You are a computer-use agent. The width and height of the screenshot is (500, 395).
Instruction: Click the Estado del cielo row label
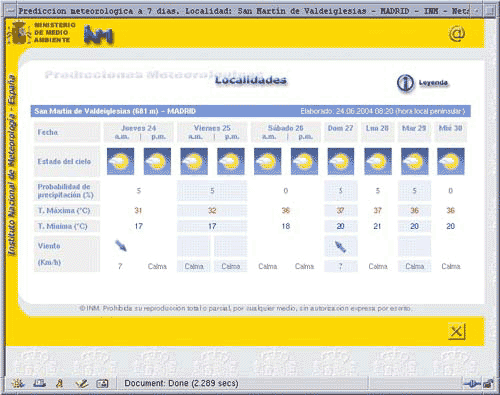64,162
